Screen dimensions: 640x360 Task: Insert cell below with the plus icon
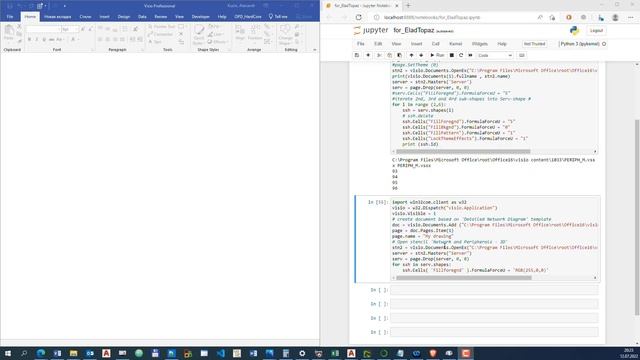click(x=368, y=55)
